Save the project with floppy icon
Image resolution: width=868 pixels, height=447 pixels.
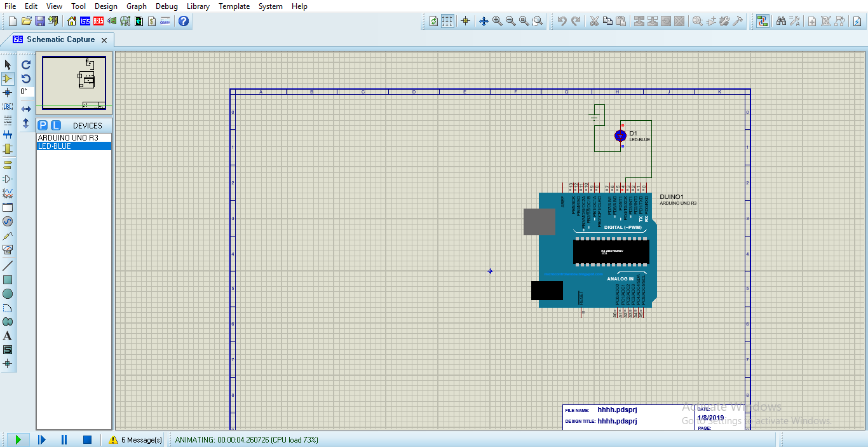click(40, 21)
